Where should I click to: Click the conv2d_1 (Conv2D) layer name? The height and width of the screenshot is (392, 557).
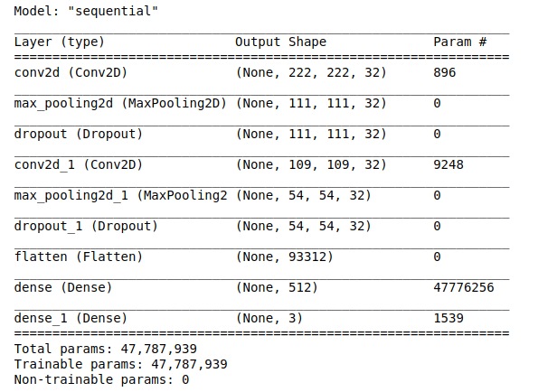tap(78, 165)
